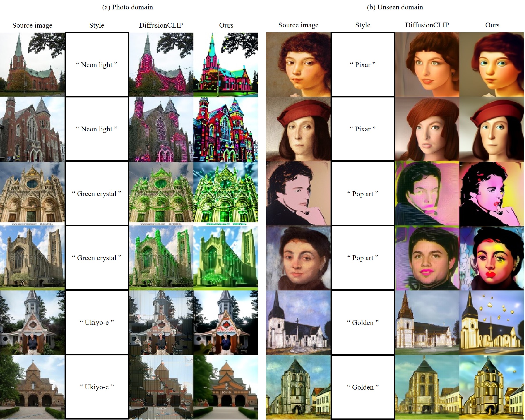Open source photo of brick church with gothic window
Screen dimensions: 525x420
coord(32,129)
